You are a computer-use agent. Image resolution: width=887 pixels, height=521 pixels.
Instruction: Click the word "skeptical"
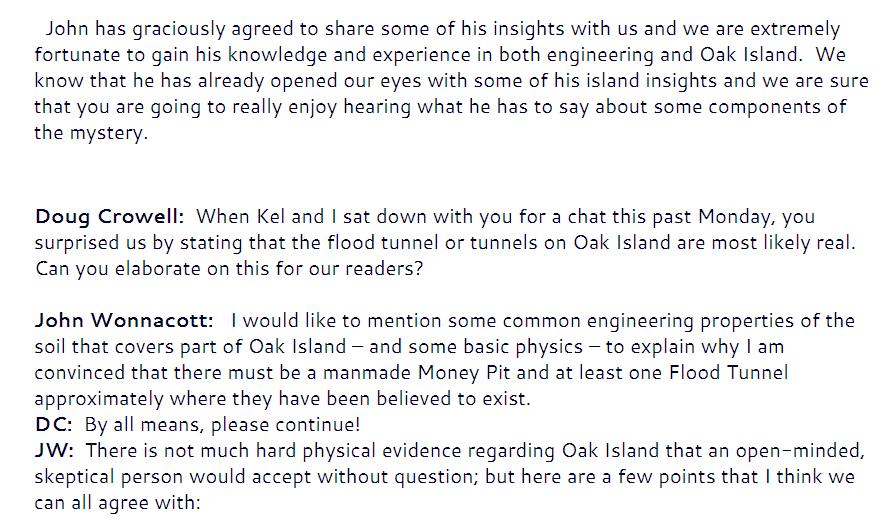(x=75, y=477)
